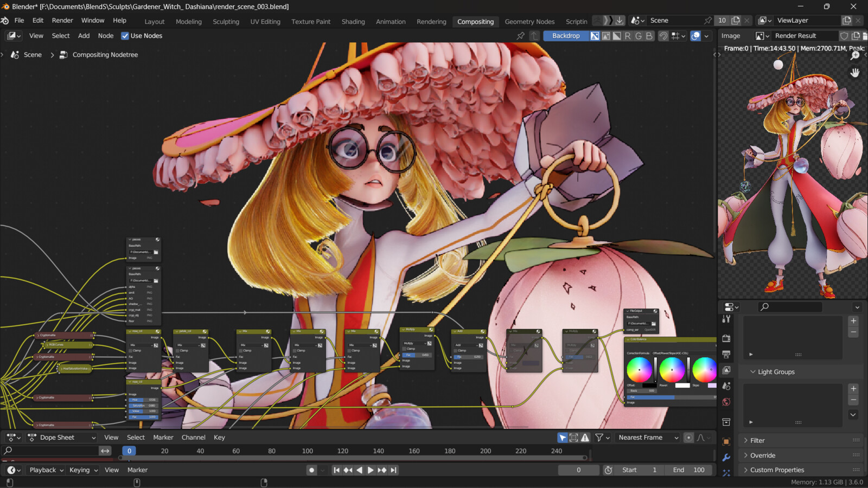
Task: Add a new light group with plus button
Action: pos(853,389)
